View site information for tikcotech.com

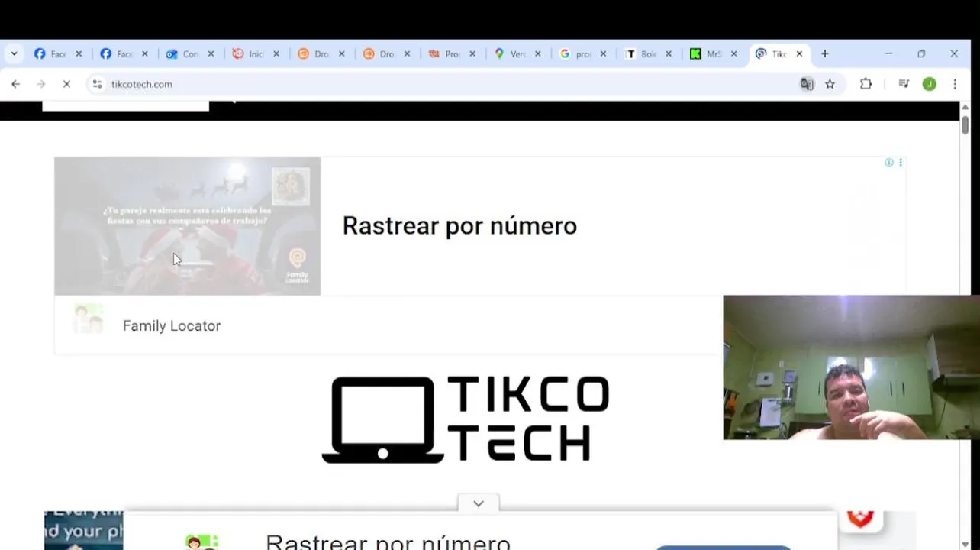[x=97, y=84]
